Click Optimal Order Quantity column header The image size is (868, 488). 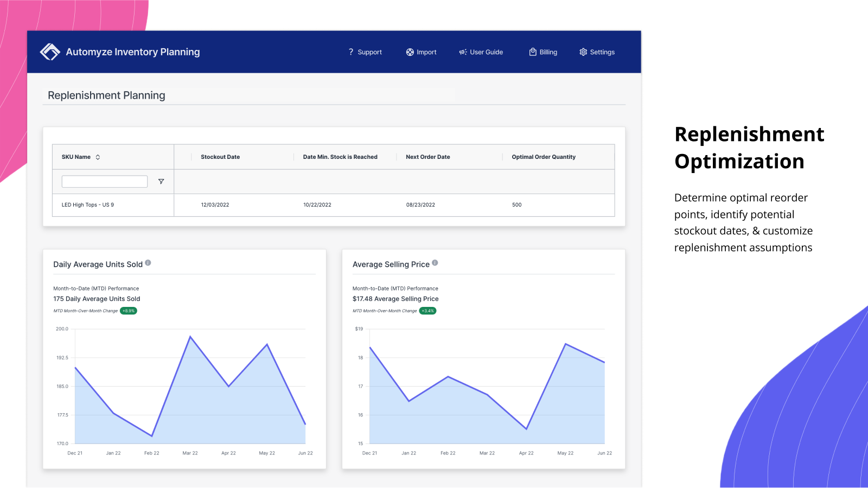tap(544, 157)
